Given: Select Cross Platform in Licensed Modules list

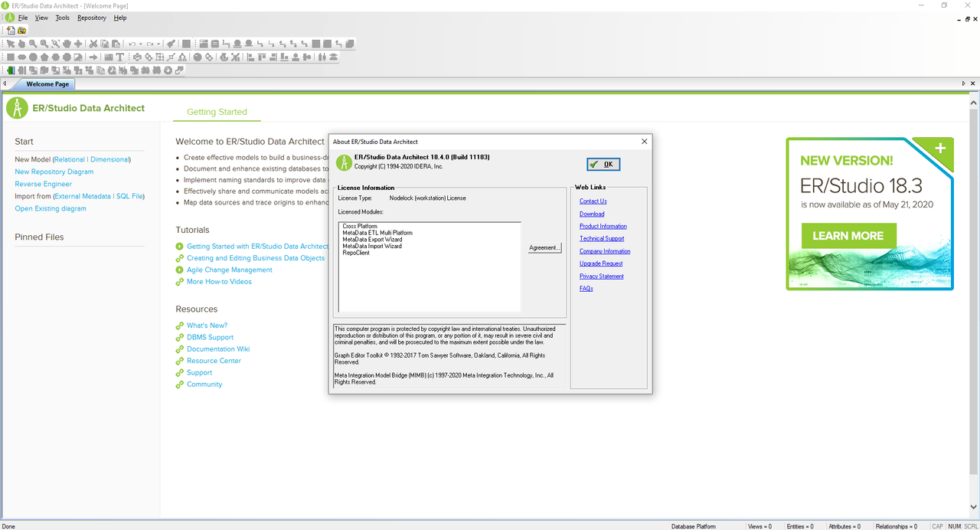Looking at the screenshot, I should tap(360, 227).
